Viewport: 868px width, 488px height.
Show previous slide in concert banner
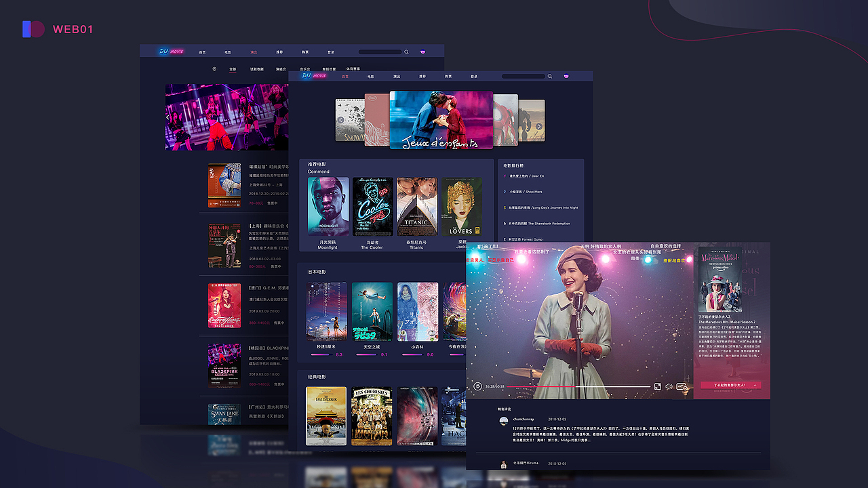(168, 117)
